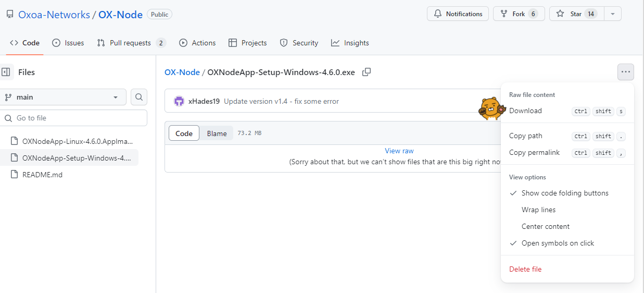Click the git branch icon beside main

pyautogui.click(x=8, y=97)
